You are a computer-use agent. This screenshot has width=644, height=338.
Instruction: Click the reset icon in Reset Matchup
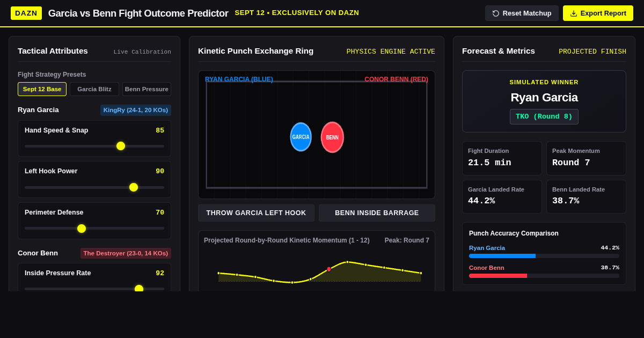[x=496, y=13]
